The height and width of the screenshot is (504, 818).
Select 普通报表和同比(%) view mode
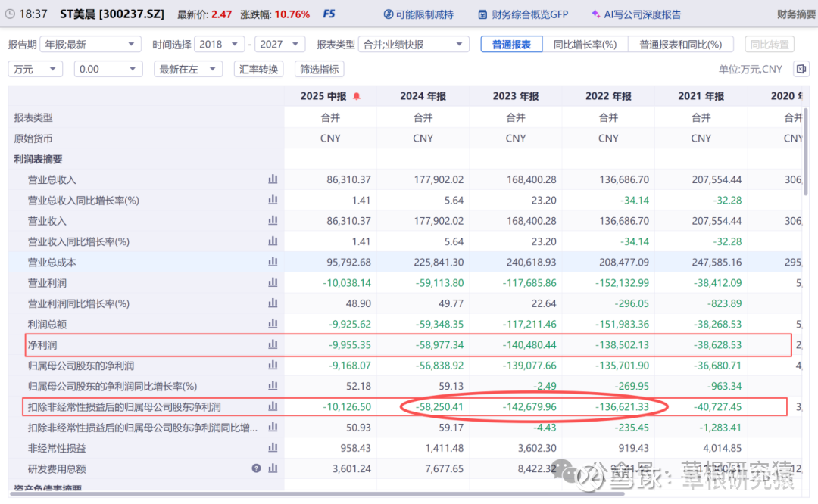click(x=681, y=45)
